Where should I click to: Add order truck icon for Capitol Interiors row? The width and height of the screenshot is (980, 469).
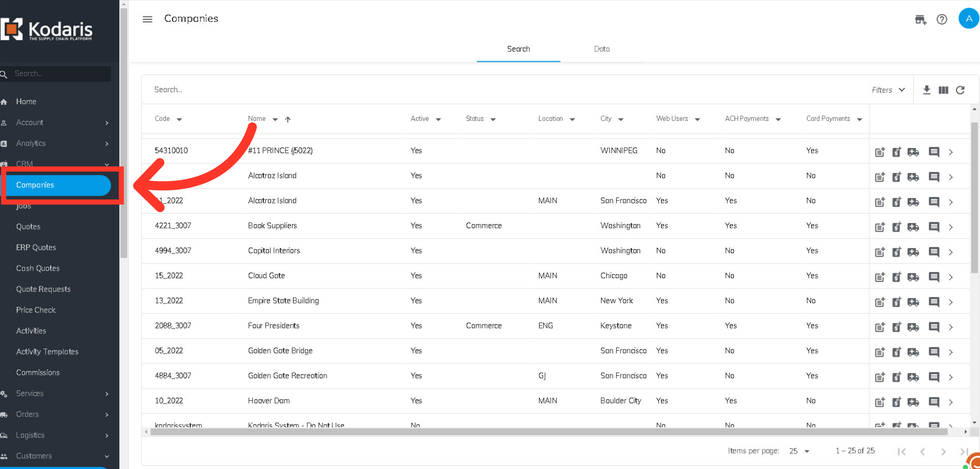coord(913,252)
